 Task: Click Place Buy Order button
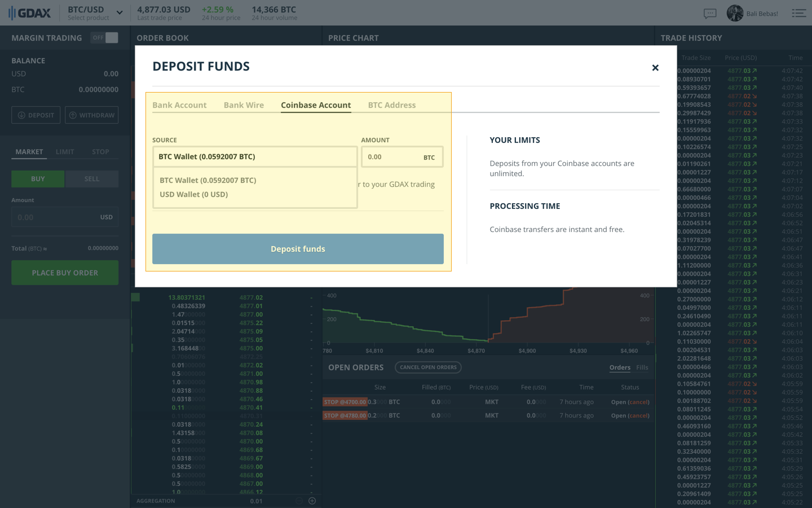[65, 273]
